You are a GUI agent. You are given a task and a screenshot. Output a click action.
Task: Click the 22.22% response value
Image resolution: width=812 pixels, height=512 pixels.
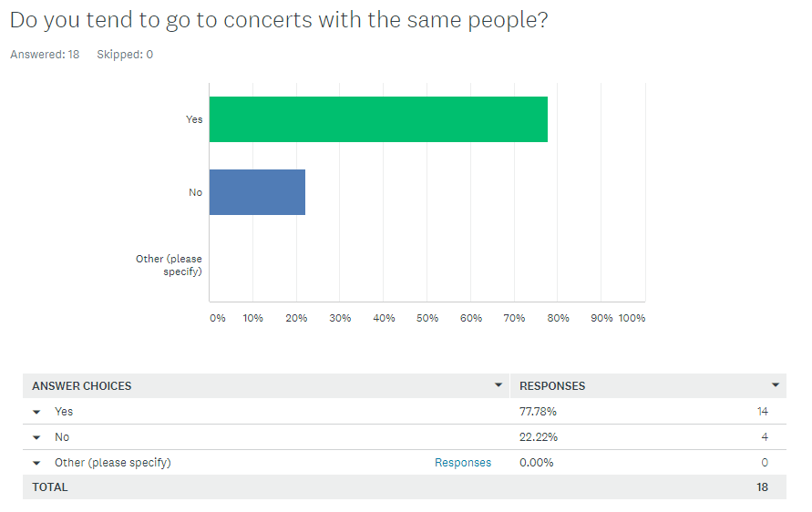(x=538, y=437)
